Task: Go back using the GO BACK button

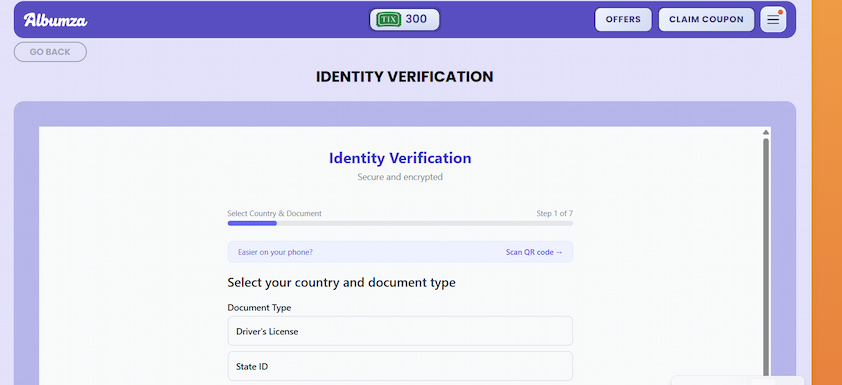Action: point(50,52)
